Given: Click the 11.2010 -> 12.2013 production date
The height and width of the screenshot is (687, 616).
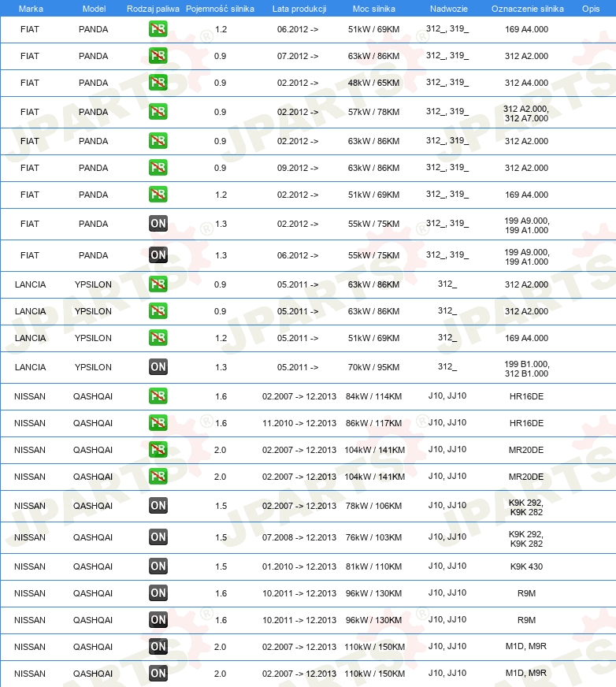Looking at the screenshot, I should pyautogui.click(x=299, y=423).
